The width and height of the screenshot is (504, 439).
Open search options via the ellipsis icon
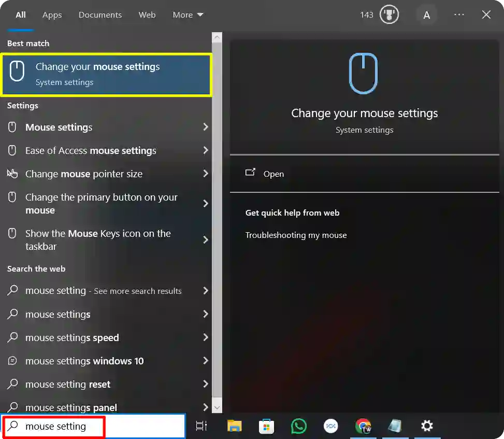point(459,15)
